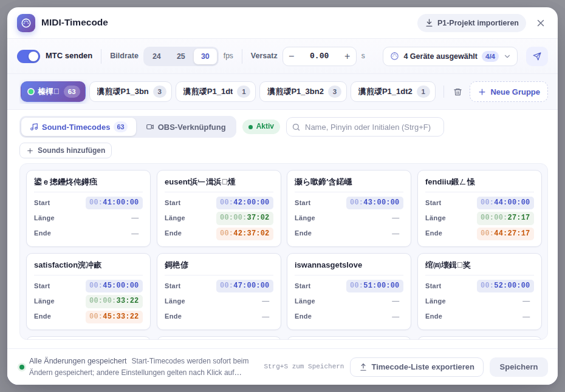The height and width of the screenshot is (392, 565).
Task: Click the camera icon of OBS-Verknüpfung
Action: click(x=150, y=127)
